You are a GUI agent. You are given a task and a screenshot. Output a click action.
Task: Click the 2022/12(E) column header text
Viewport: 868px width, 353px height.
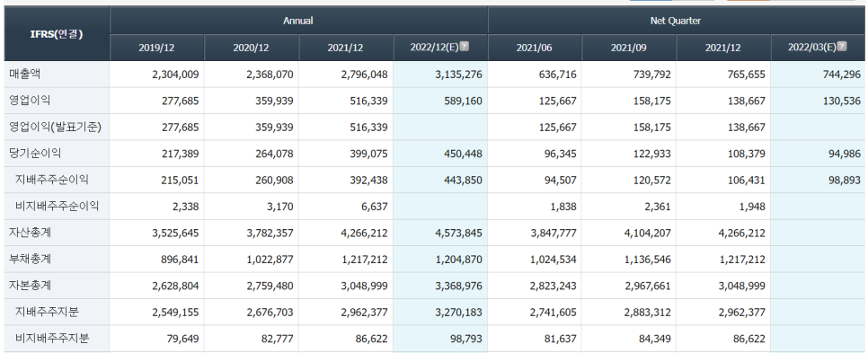click(434, 47)
